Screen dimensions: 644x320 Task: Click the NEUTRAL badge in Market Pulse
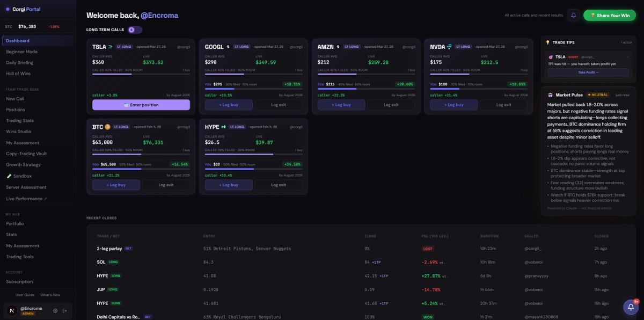point(598,94)
